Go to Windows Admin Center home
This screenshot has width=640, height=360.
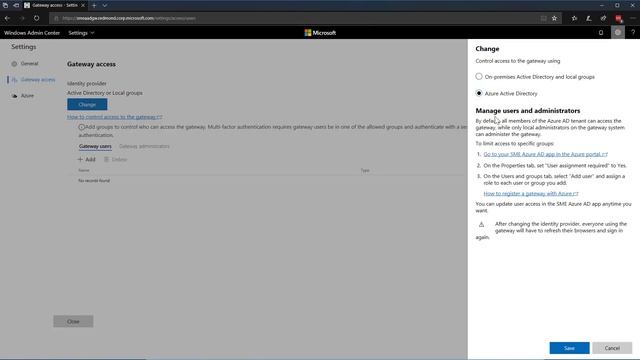32,33
